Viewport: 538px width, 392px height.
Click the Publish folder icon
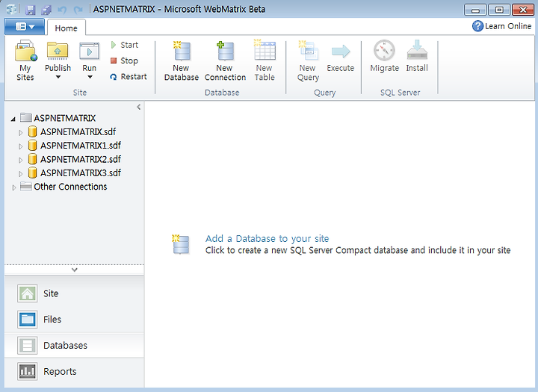click(58, 51)
